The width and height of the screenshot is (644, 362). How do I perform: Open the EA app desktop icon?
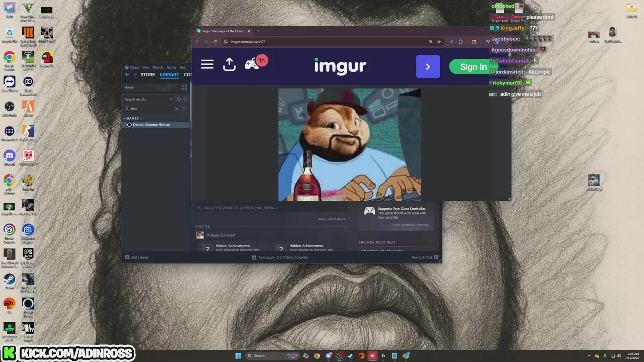(x=9, y=306)
